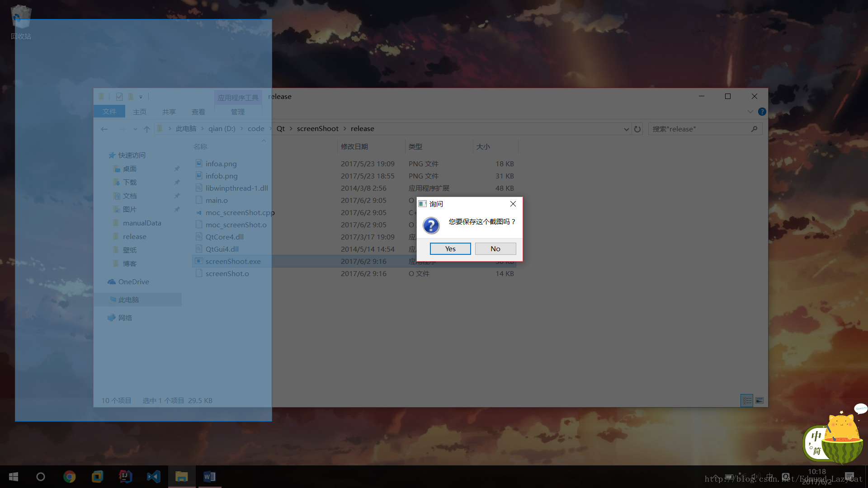Screen dimensions: 868x488
Task: Select the screenShoot breadcrumb segment
Action: pos(317,129)
